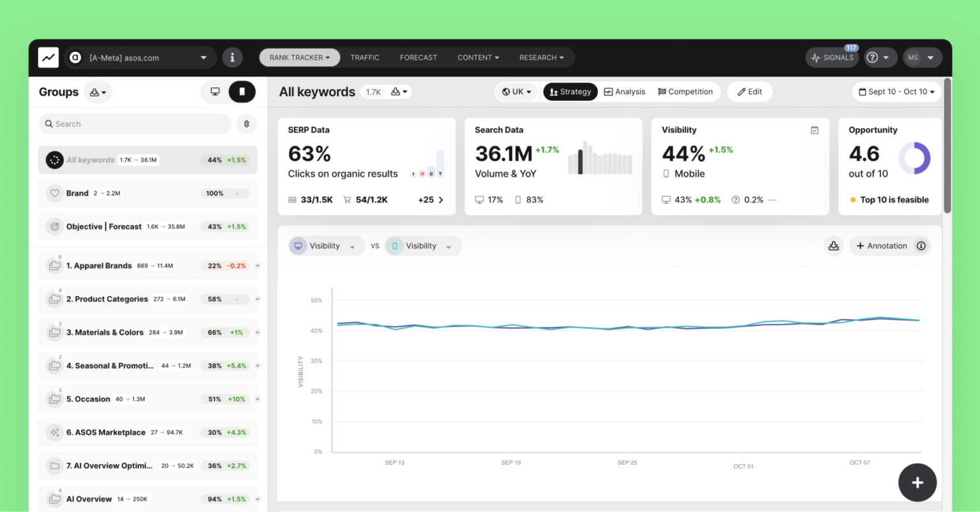980x512 pixels.
Task: Click the asos.com brand avatar icon
Action: pos(75,57)
